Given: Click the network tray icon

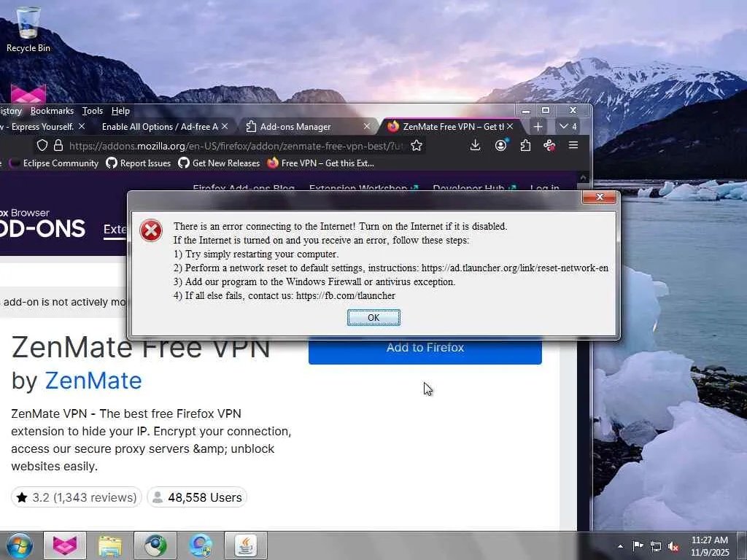Looking at the screenshot, I should (656, 546).
